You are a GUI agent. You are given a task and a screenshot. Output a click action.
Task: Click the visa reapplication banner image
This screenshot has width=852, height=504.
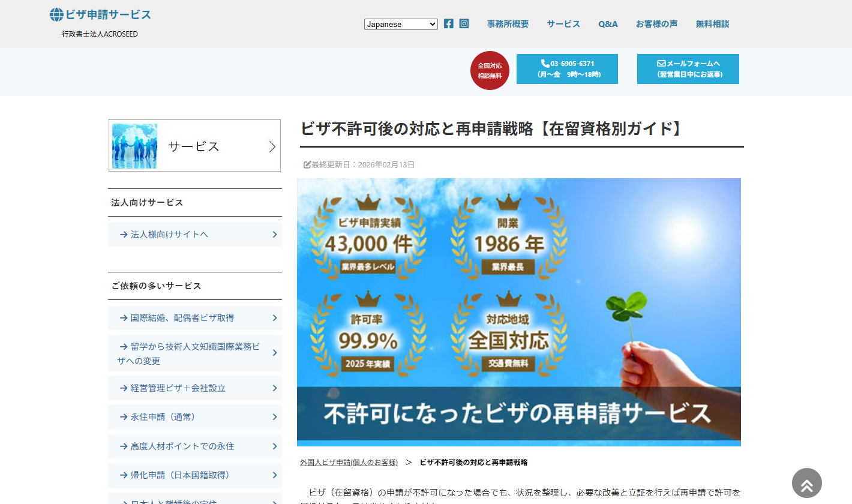(519, 311)
